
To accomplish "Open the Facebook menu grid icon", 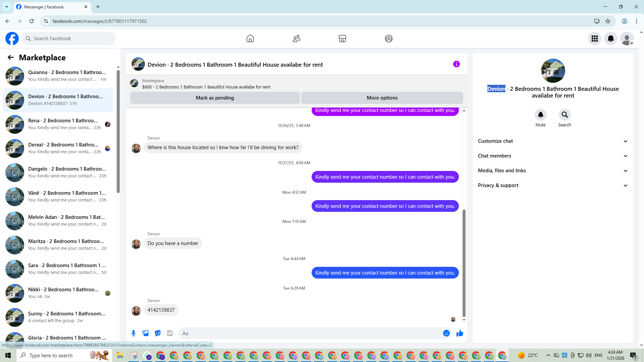I will point(594,39).
